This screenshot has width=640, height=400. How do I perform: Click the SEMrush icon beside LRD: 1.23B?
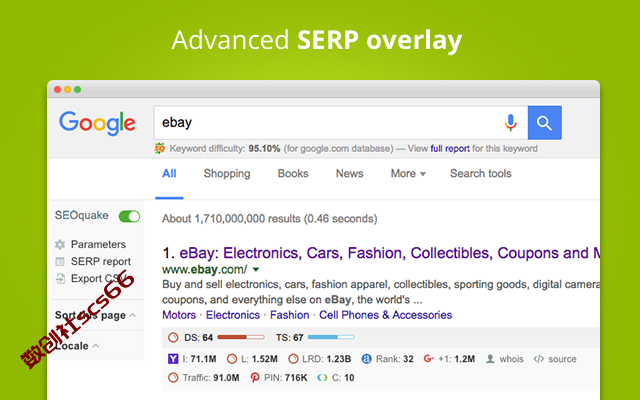click(293, 359)
